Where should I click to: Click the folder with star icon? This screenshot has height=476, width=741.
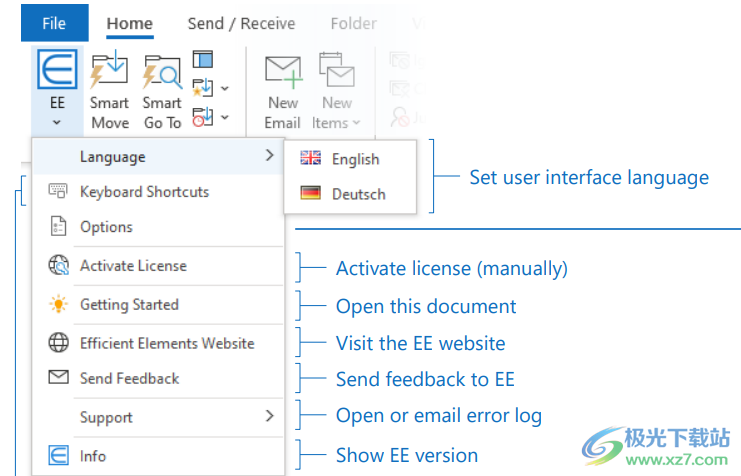coord(203,87)
